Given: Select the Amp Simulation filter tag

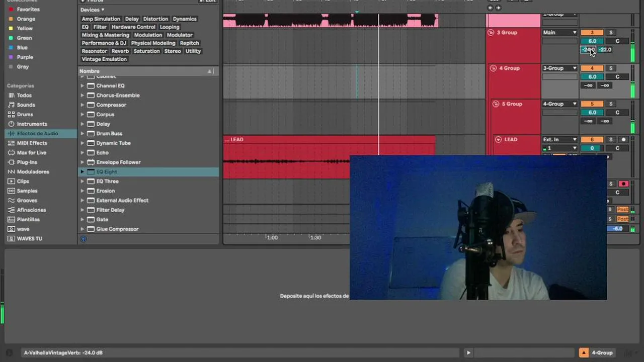Looking at the screenshot, I should coord(101,19).
